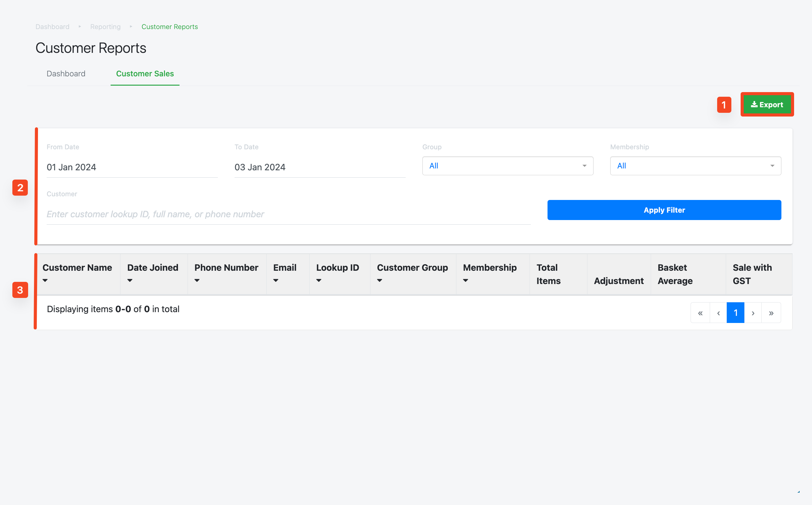Open the To Date field
The width and height of the screenshot is (812, 505).
pos(320,167)
